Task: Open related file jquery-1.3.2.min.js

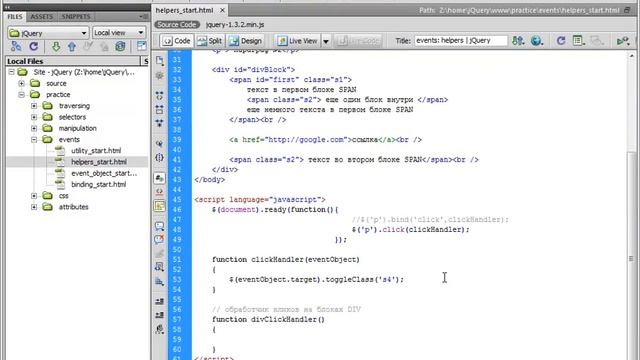Action: click(235, 24)
